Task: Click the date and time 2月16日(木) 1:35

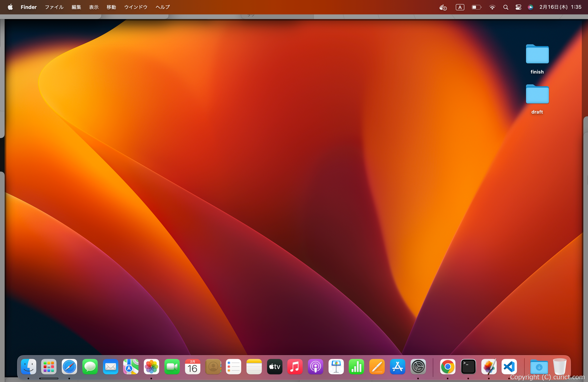Action: pos(560,7)
